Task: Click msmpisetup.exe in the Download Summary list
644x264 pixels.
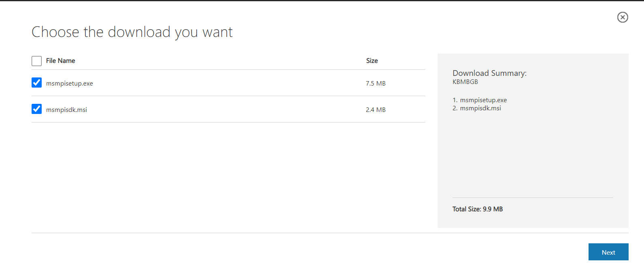Action: tap(483, 100)
